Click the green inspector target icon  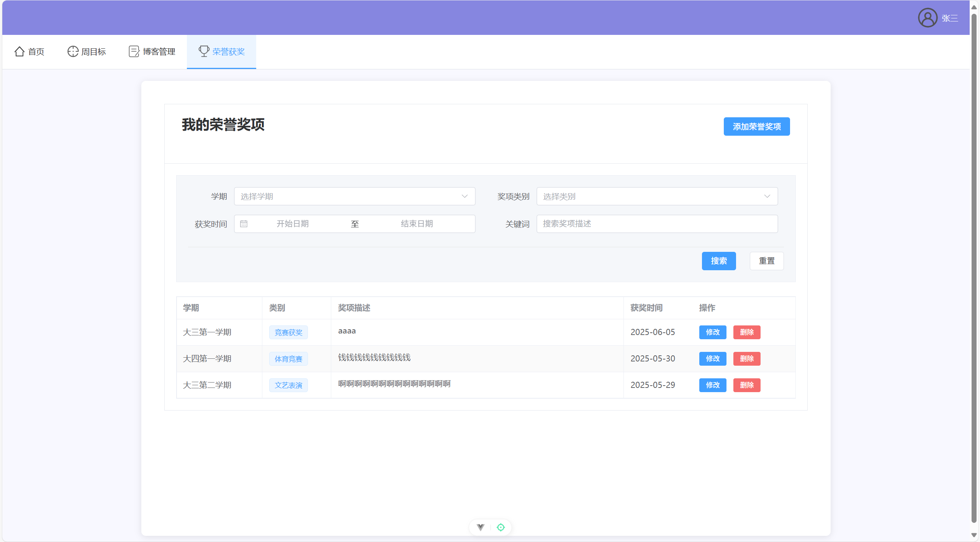(501, 527)
